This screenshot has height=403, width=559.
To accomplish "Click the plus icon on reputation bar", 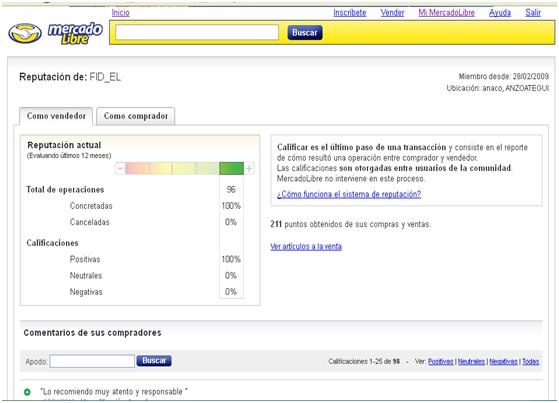I will click(249, 168).
